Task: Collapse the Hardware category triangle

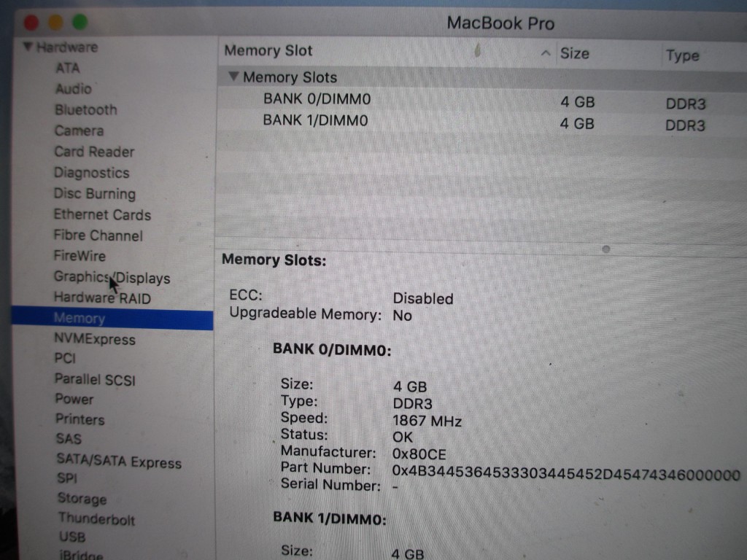Action: tap(28, 46)
